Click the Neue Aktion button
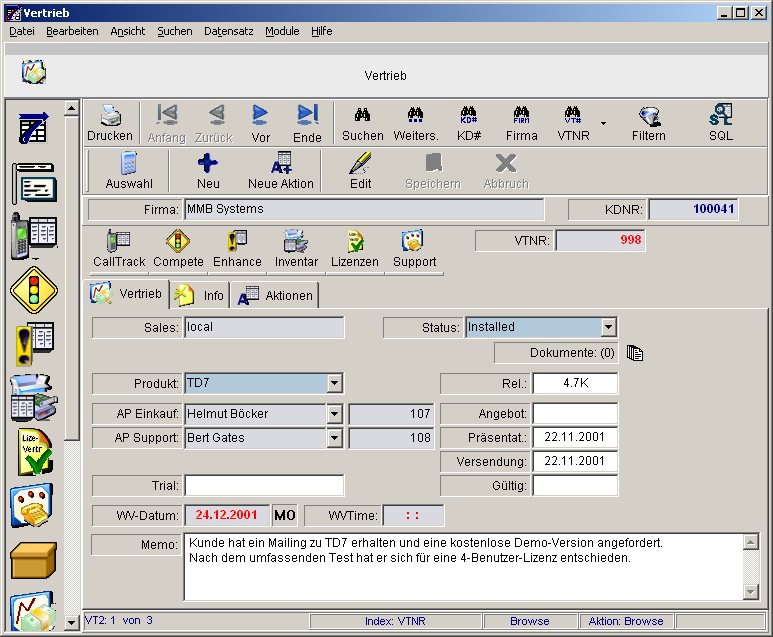 click(x=281, y=171)
